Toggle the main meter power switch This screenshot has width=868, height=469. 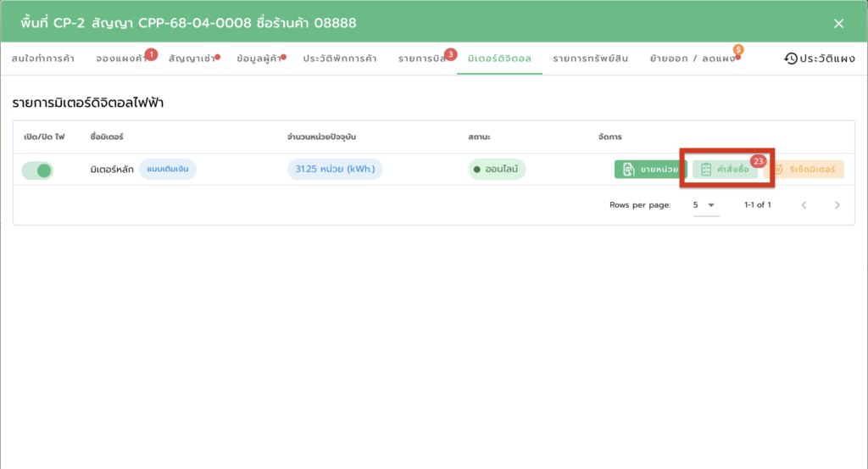(37, 170)
